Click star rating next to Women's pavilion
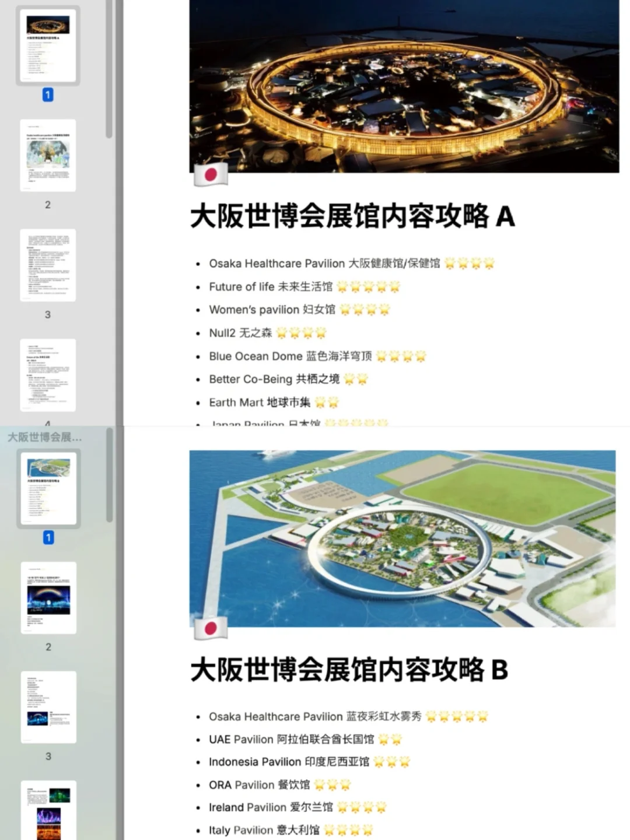Image resolution: width=630 pixels, height=840 pixels. (x=365, y=310)
